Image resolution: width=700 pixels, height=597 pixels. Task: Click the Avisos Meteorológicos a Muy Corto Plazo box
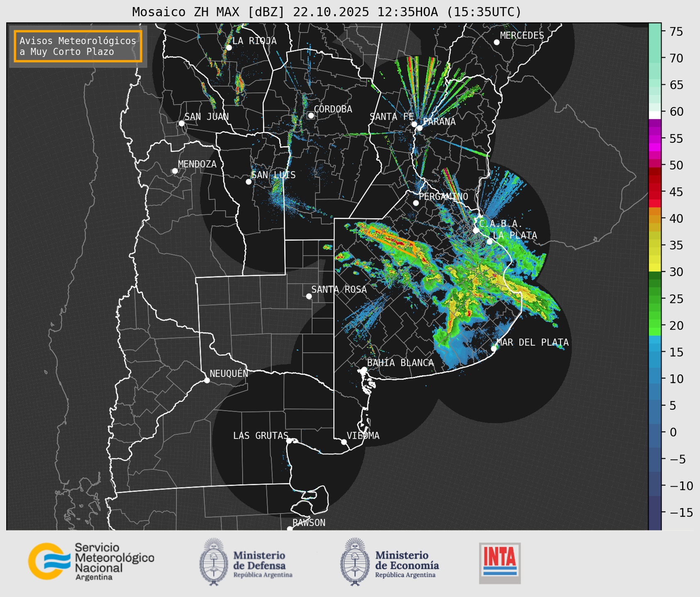point(78,46)
